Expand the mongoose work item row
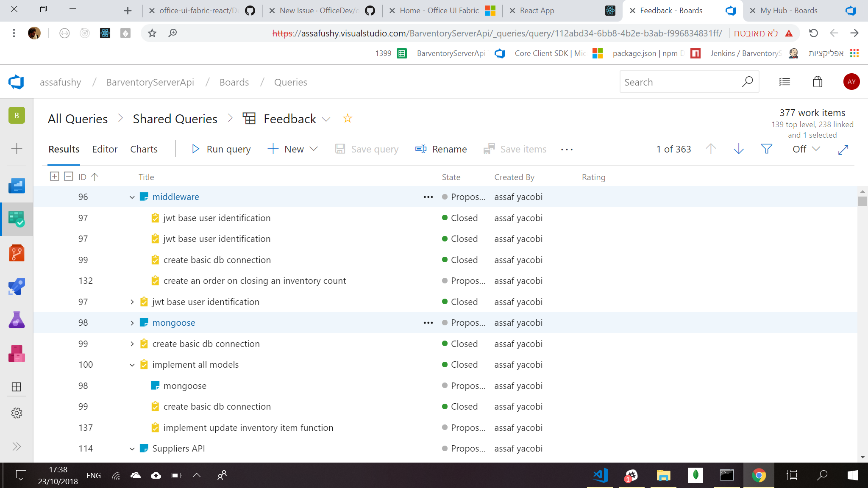 [132, 322]
